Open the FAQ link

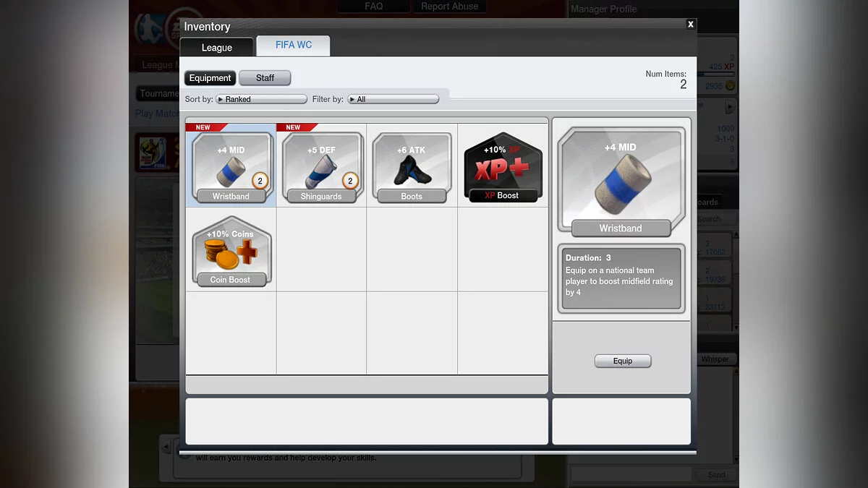374,7
